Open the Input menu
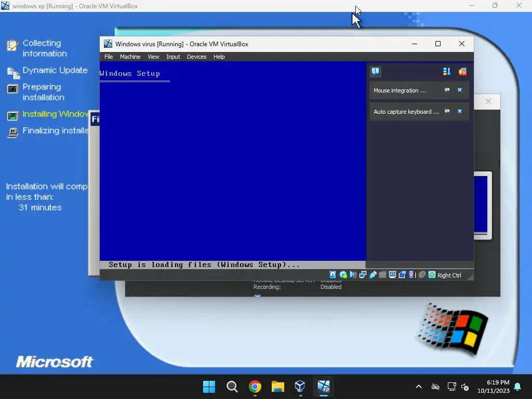 (173, 57)
